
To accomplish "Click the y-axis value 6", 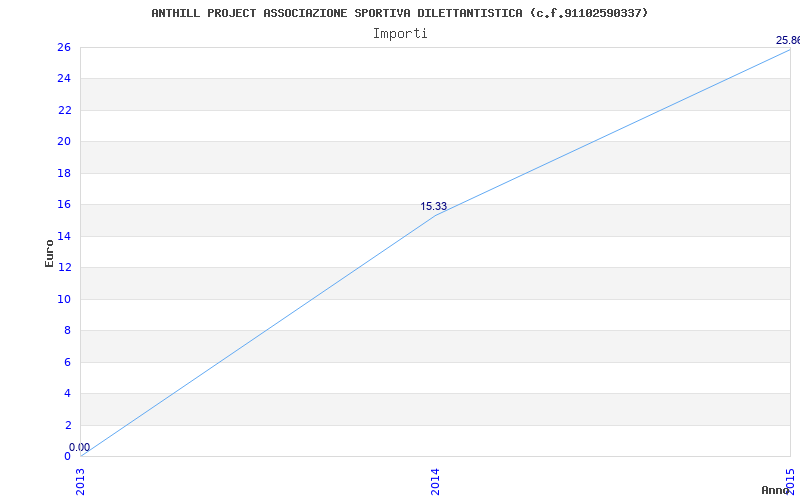I will 67,362.
